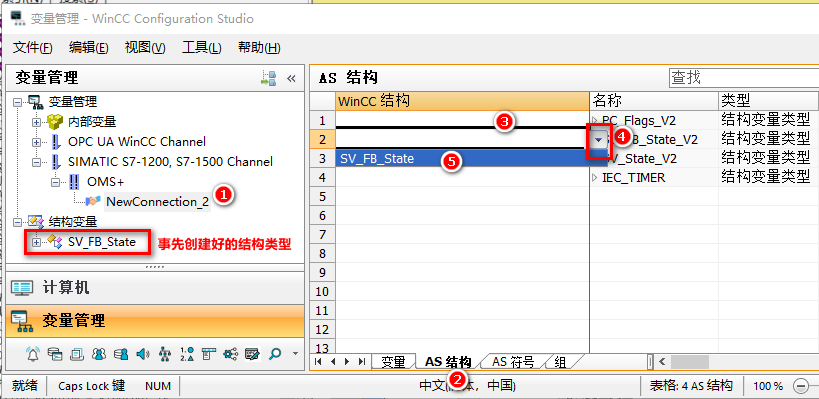819x399 pixels.
Task: Open the WinCC 结构 cell dropdown arrow
Action: (x=599, y=139)
